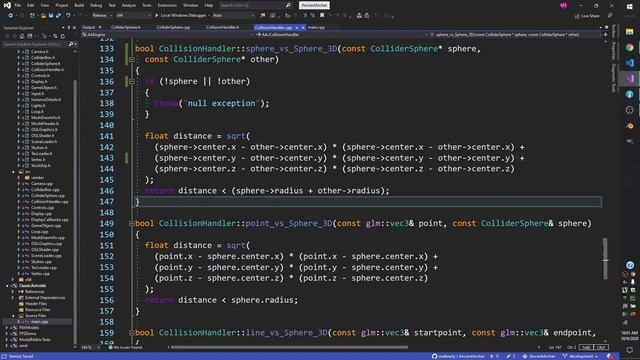Screen dimensions: 640x360
Task: Click the send feedback icon beside Live Share
Action: pyautogui.click(x=610, y=16)
